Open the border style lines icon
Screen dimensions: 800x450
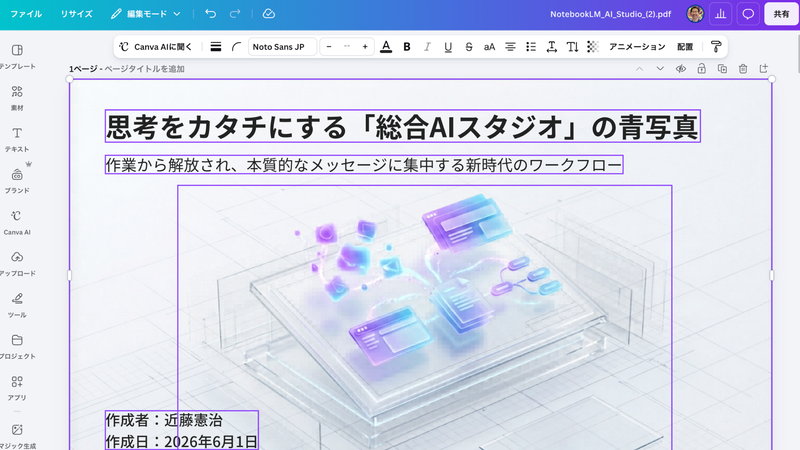coord(216,47)
